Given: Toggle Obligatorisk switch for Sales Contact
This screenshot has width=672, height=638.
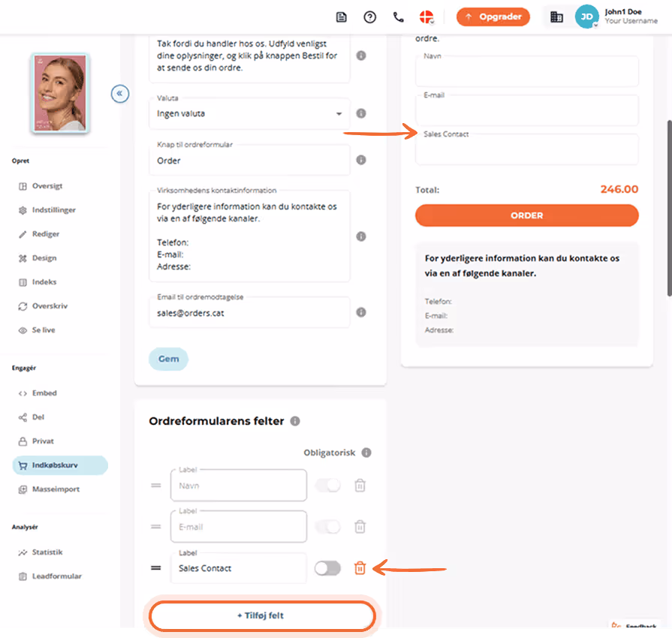Looking at the screenshot, I should pos(327,568).
